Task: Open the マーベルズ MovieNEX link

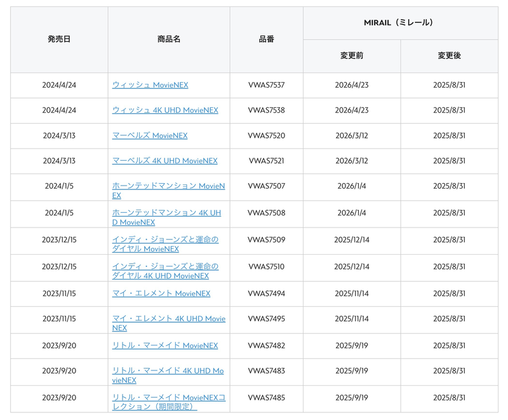Action: coord(150,135)
